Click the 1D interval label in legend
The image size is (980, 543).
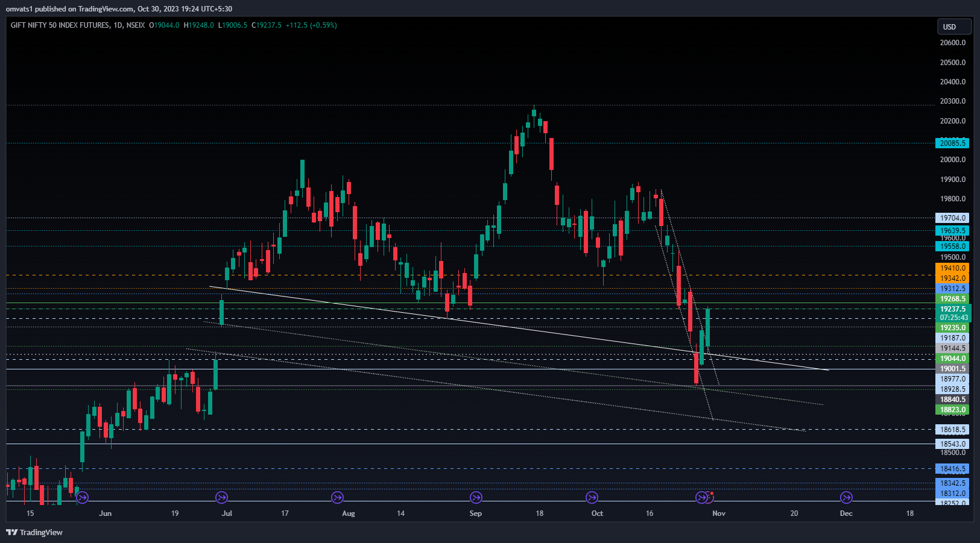tap(118, 25)
